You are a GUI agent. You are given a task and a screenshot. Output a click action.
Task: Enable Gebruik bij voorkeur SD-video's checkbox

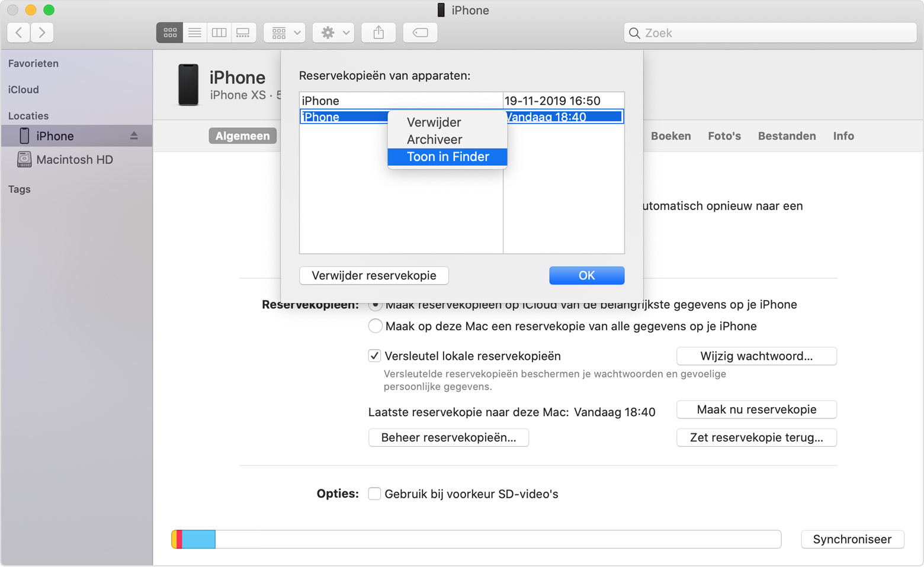tap(374, 494)
